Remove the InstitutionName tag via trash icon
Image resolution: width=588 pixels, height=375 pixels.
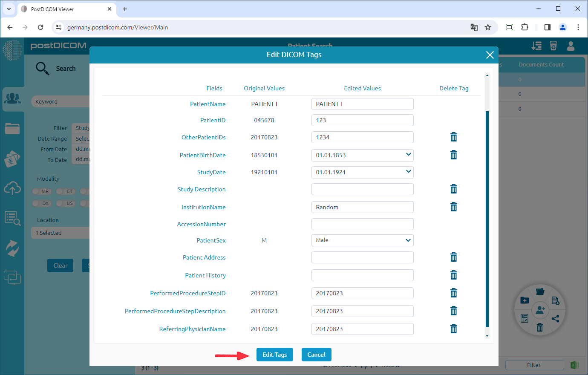click(454, 207)
